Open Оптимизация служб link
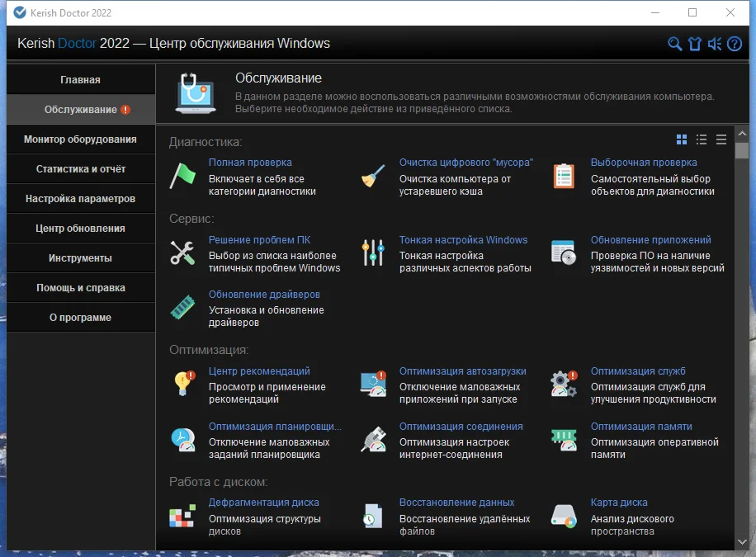Screen dimensions: 756x557 pyautogui.click(x=638, y=371)
